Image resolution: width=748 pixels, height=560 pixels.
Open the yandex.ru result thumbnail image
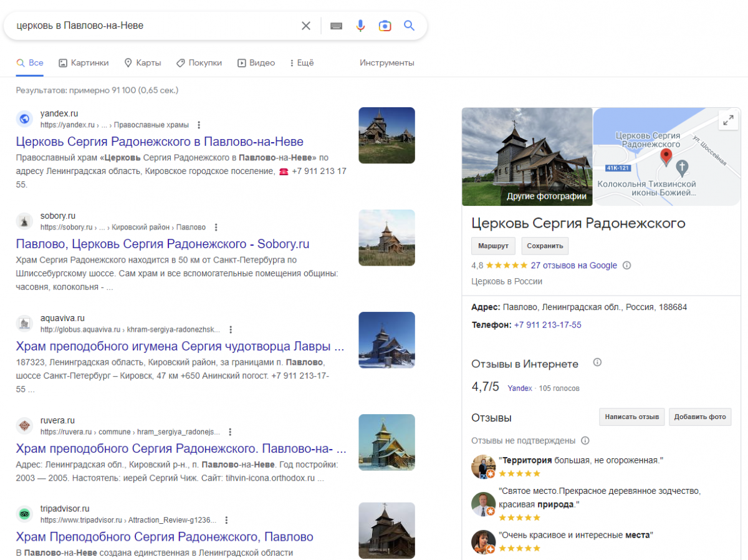(x=386, y=135)
